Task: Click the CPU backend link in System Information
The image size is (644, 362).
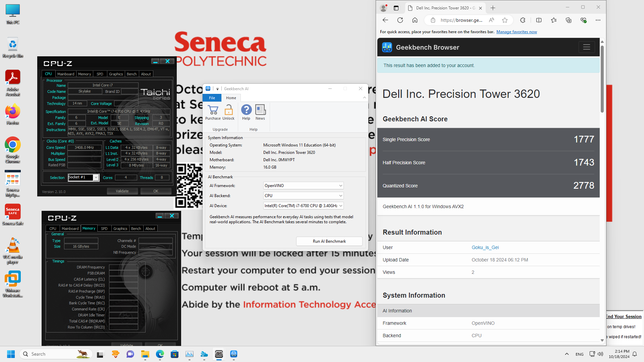Action: click(476, 336)
